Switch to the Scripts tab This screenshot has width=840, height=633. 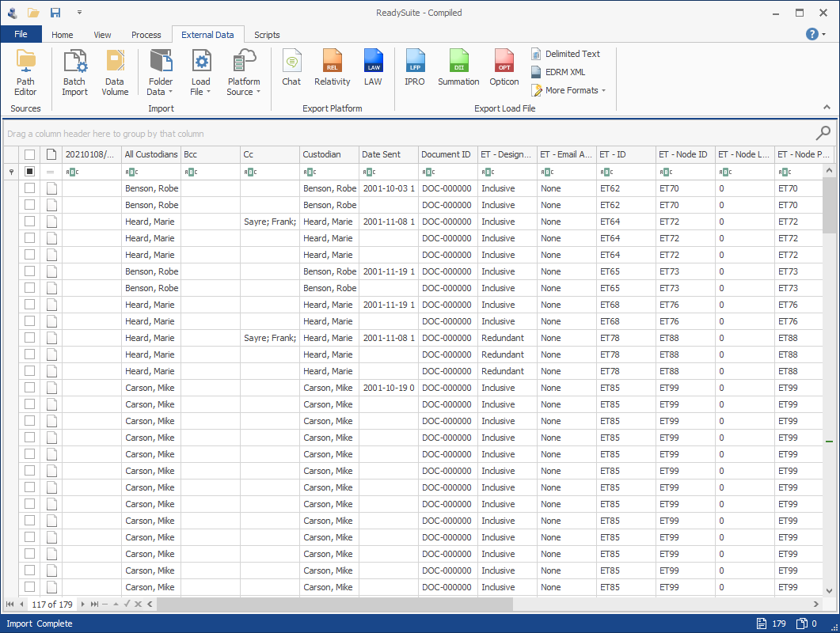[267, 35]
